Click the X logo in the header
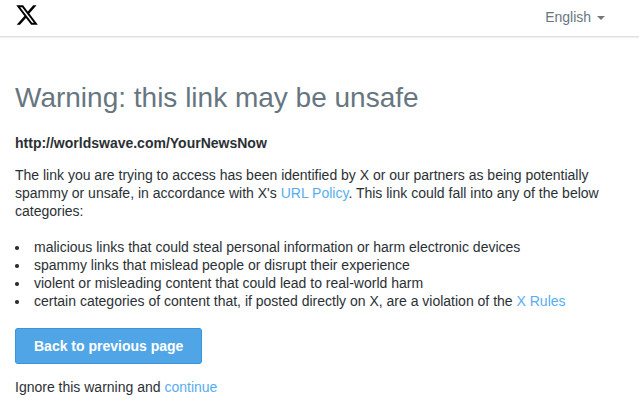 (27, 15)
